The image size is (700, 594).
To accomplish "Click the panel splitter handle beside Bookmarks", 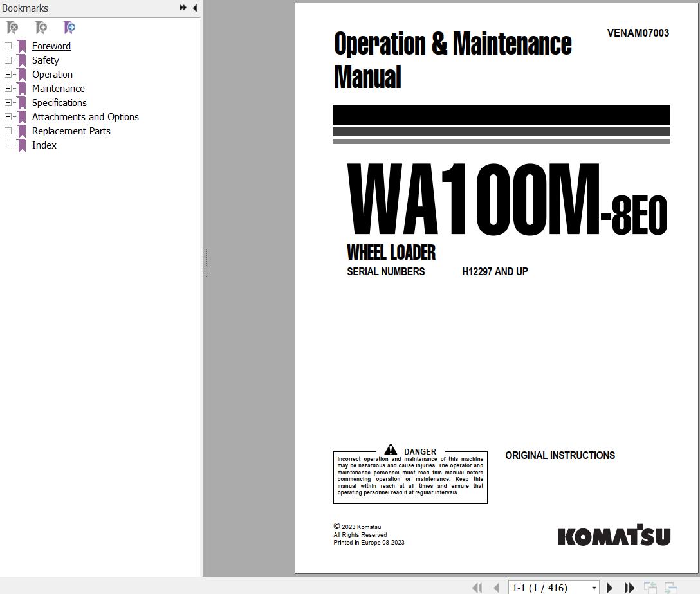I will coord(205,263).
